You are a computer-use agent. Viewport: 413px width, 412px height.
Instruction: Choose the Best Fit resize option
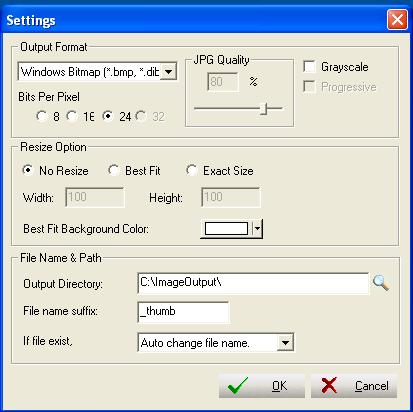[x=114, y=170]
